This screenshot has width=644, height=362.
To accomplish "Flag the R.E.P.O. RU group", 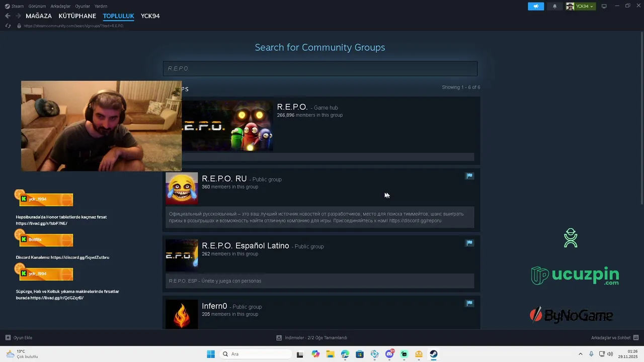I will [x=469, y=176].
